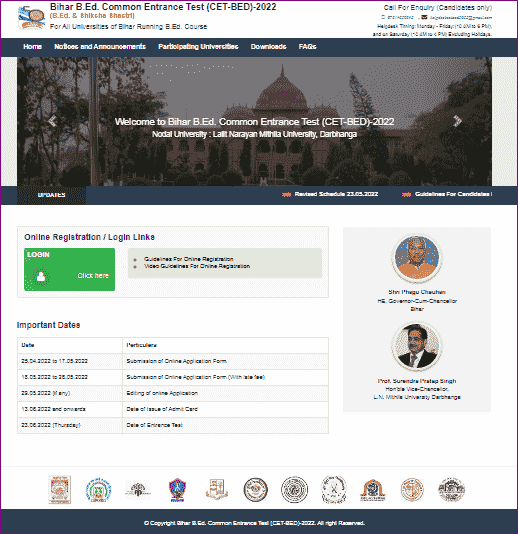Click the envelope icon beside helpdesk email
This screenshot has width=518, height=534.
(x=424, y=17)
